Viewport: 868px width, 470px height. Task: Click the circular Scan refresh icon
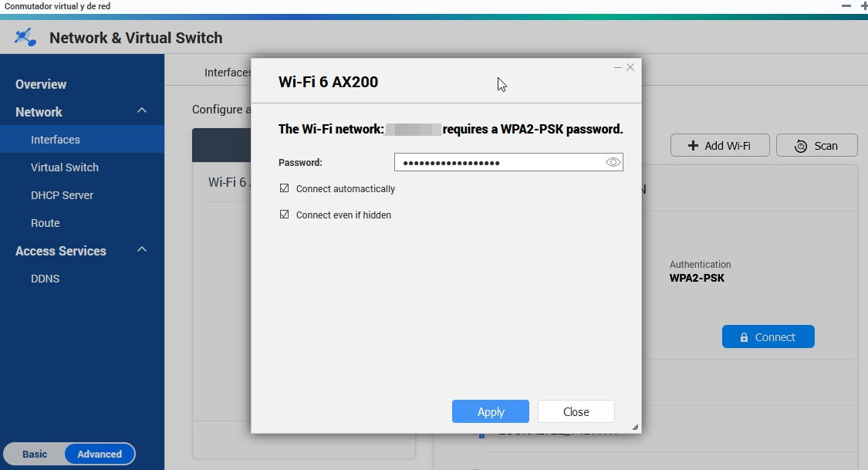[800, 146]
